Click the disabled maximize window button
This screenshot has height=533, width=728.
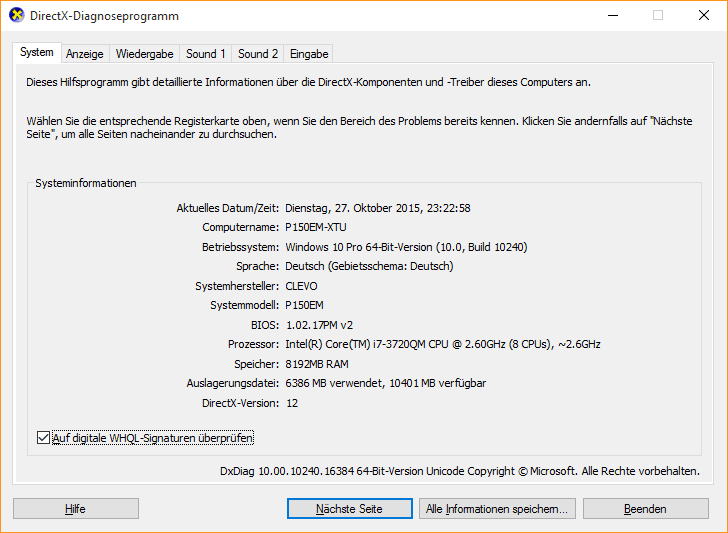[658, 15]
